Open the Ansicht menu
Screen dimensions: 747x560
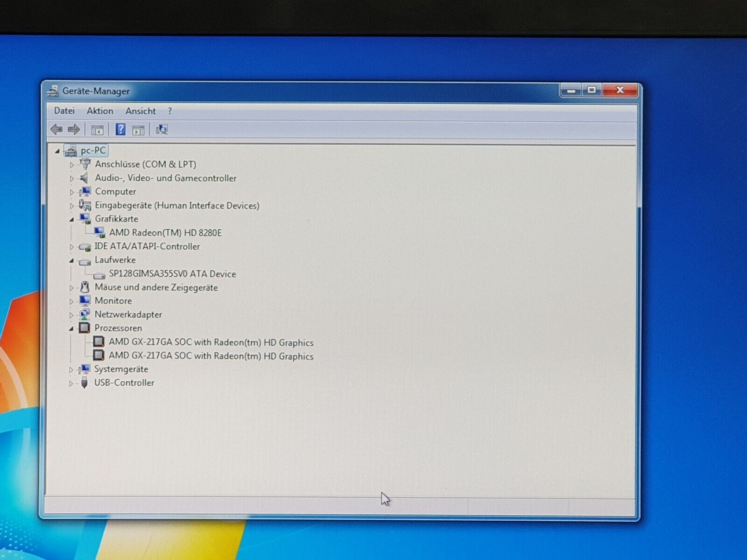click(141, 111)
